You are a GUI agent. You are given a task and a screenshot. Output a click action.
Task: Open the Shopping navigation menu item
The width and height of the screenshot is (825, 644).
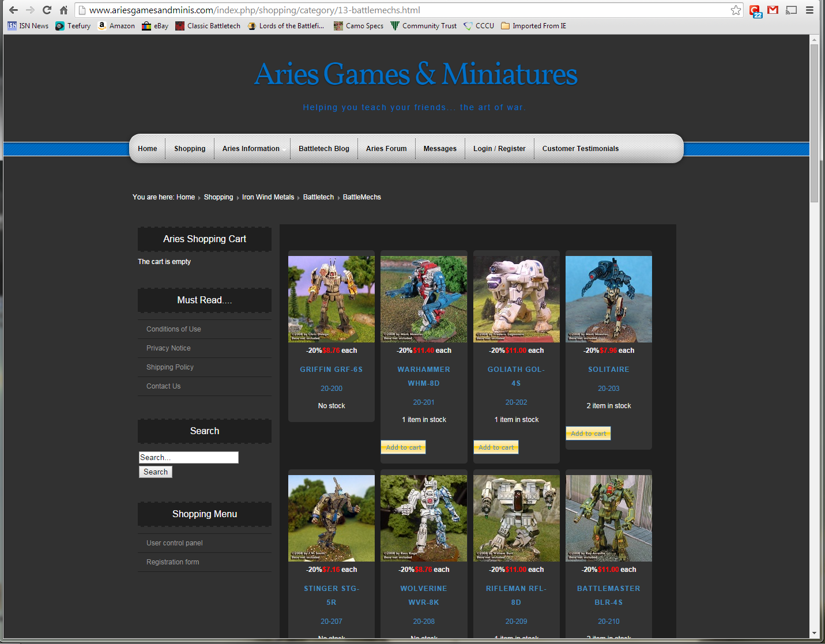pos(190,149)
